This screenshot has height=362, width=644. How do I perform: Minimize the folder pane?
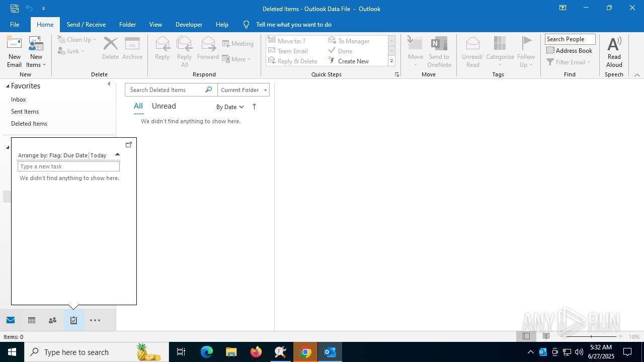click(x=109, y=84)
